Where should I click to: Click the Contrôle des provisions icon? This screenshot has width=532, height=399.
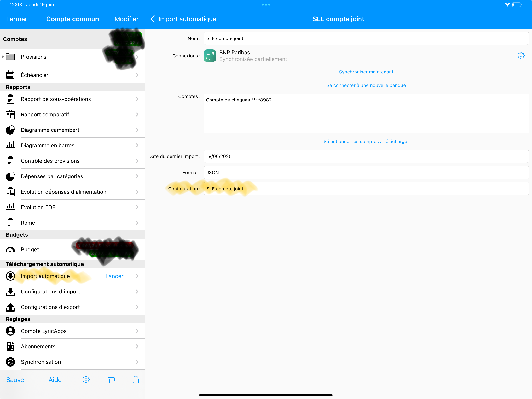(10, 161)
